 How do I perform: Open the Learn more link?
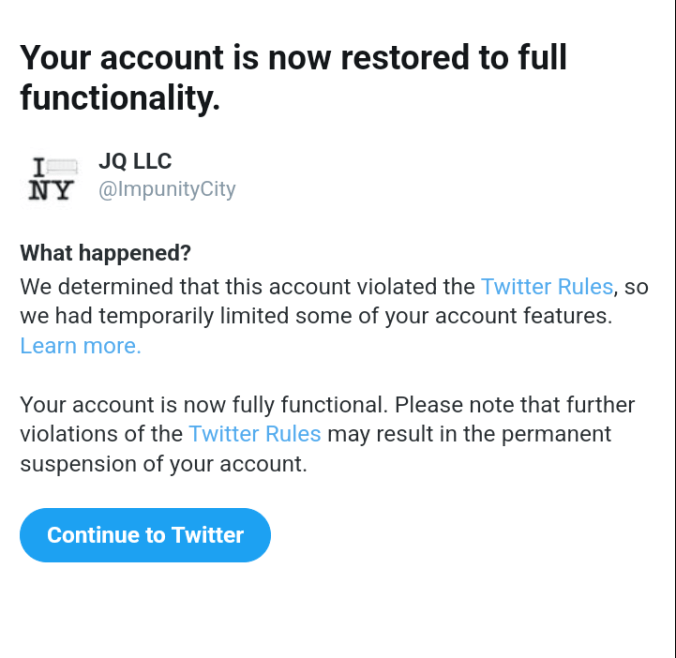click(80, 346)
